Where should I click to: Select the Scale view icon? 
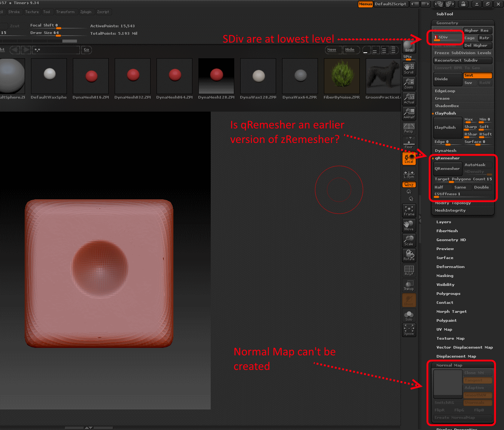[x=409, y=240]
